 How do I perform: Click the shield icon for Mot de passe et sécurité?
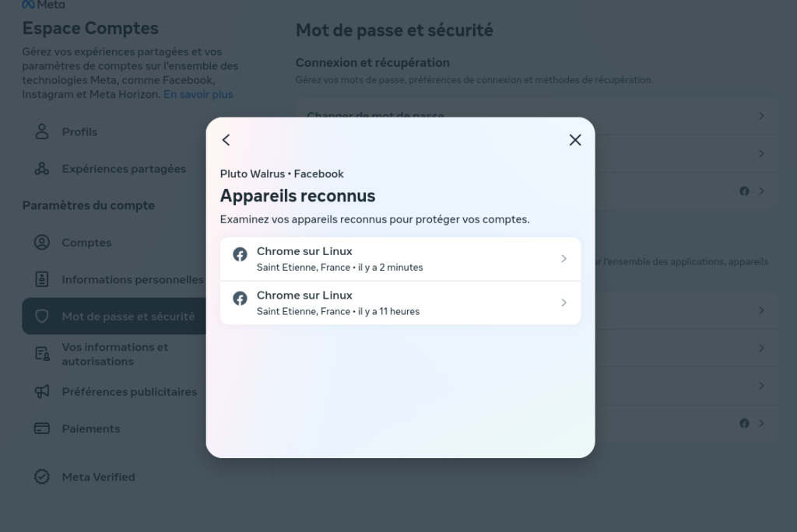[42, 316]
